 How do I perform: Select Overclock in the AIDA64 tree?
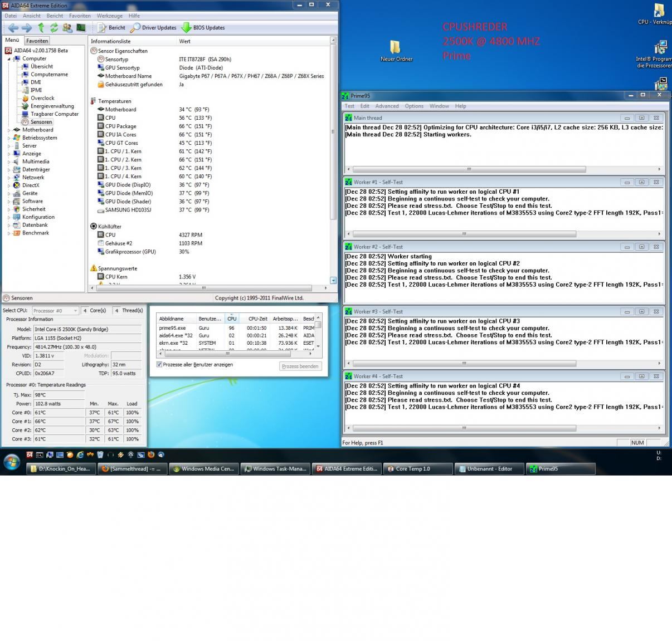point(39,98)
